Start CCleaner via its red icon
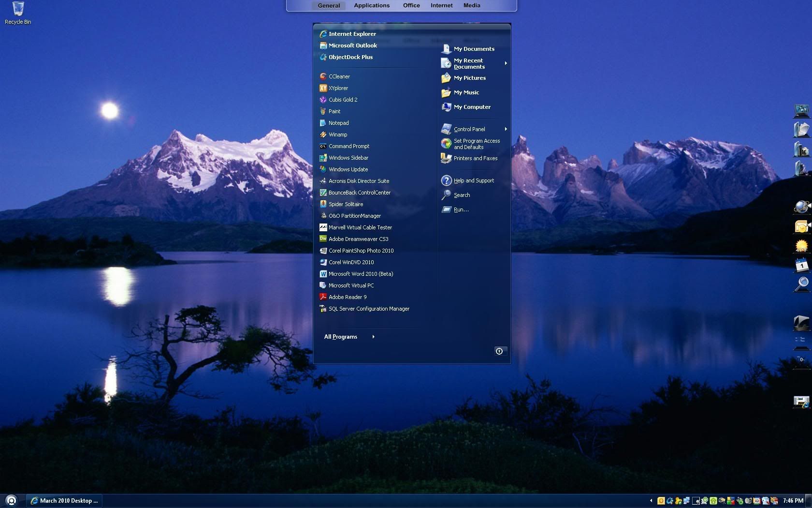This screenshot has height=508, width=812. [x=323, y=76]
